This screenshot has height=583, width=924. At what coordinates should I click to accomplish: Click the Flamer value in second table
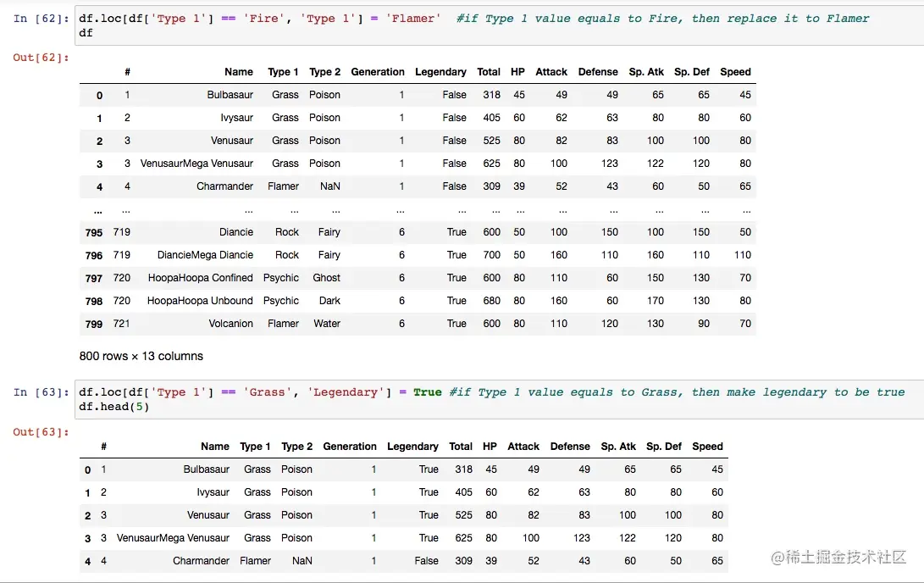point(255,561)
